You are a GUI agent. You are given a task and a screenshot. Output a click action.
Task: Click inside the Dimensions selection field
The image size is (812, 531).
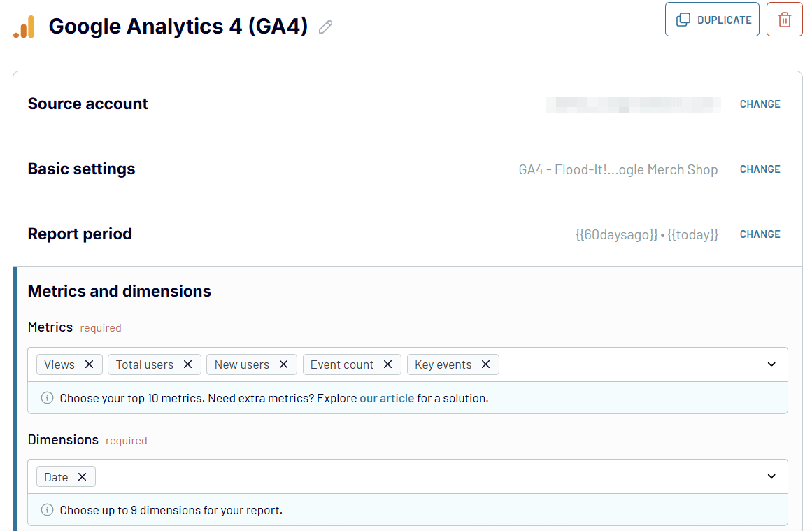click(408, 476)
